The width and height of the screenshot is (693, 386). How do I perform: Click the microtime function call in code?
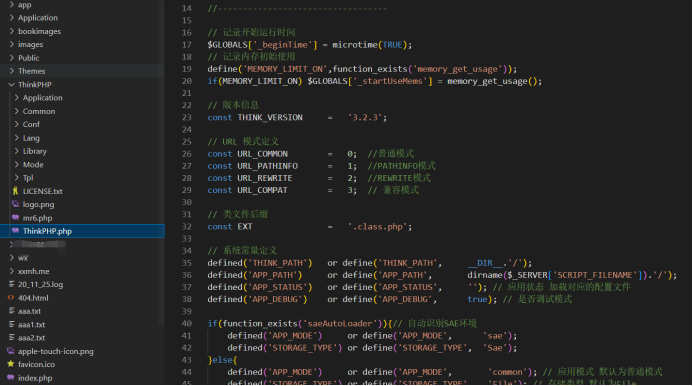click(355, 45)
